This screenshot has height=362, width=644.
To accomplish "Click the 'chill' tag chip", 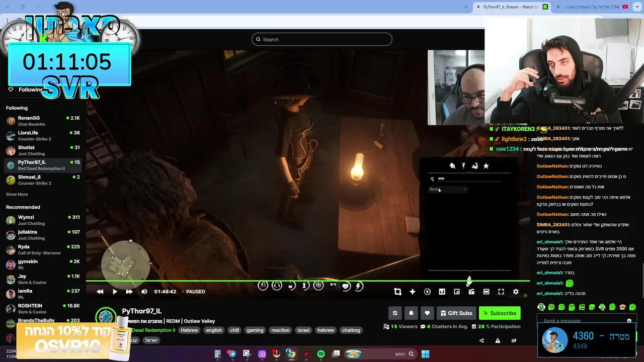I will pyautogui.click(x=234, y=330).
